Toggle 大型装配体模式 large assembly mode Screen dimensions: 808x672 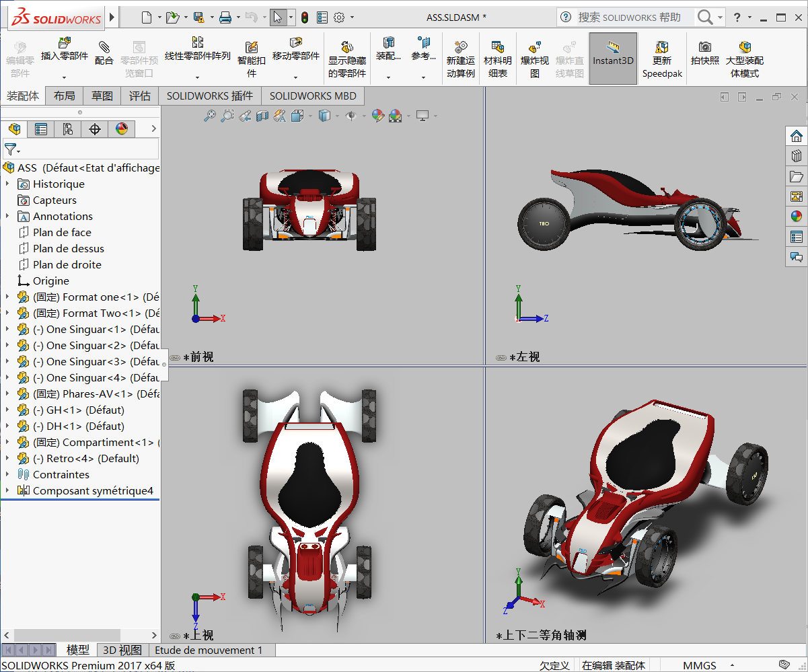point(745,59)
